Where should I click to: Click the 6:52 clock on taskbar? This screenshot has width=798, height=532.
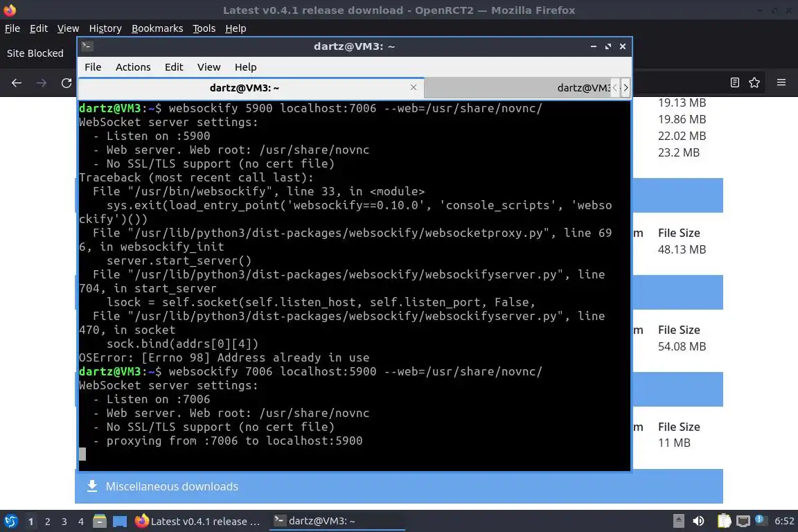coord(784,521)
